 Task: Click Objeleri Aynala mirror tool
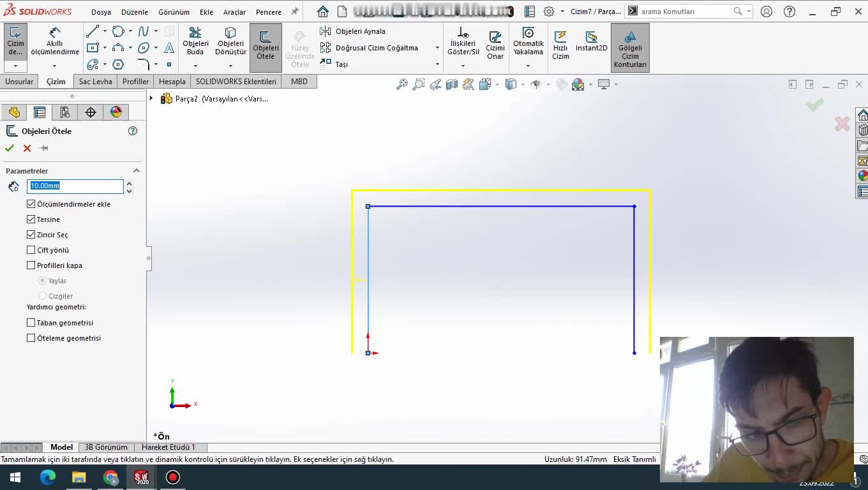(353, 31)
